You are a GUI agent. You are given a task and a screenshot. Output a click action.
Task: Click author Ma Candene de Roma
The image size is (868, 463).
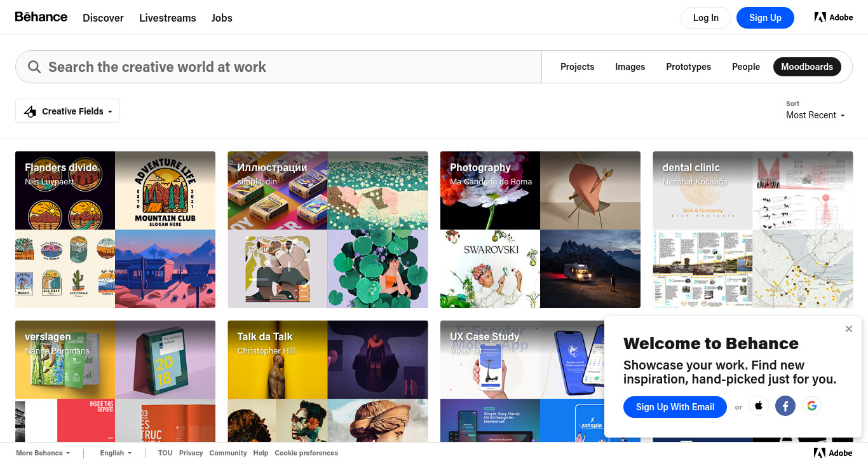[x=491, y=182]
